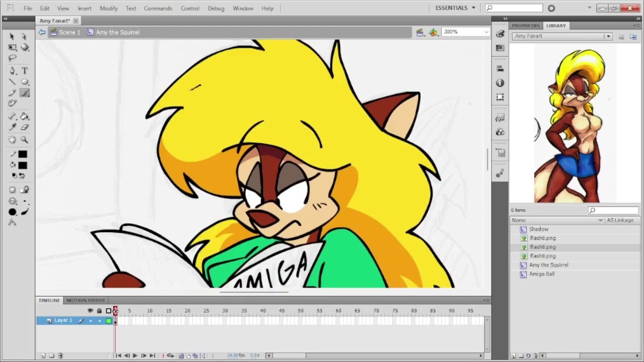The image size is (644, 362).
Task: Toggle Layer 1 outline green square
Action: point(109,321)
